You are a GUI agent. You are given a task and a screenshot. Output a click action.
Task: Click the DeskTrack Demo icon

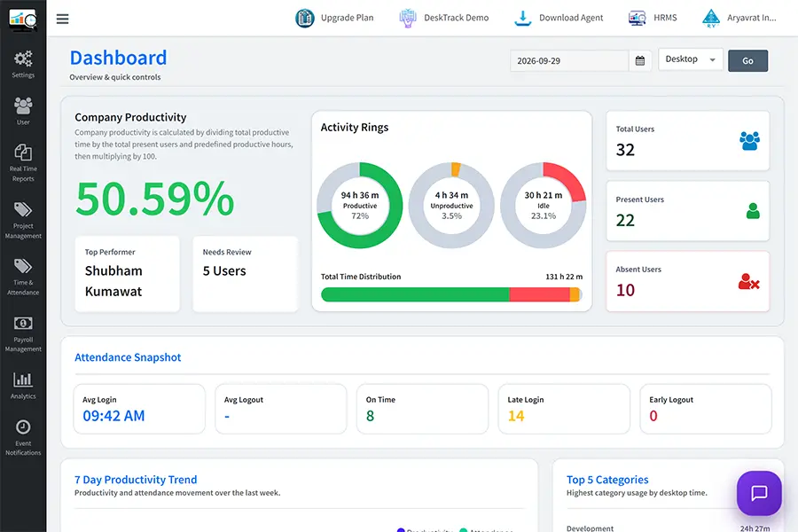408,18
